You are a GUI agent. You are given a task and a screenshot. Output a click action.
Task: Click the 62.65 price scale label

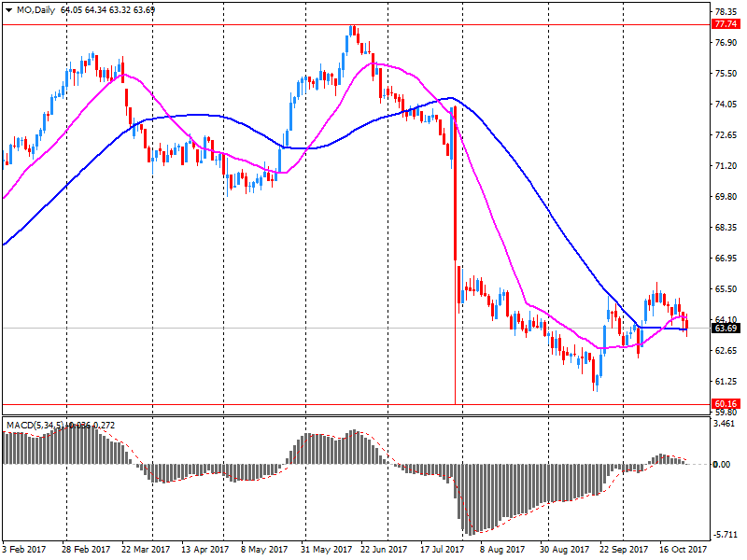(726, 351)
